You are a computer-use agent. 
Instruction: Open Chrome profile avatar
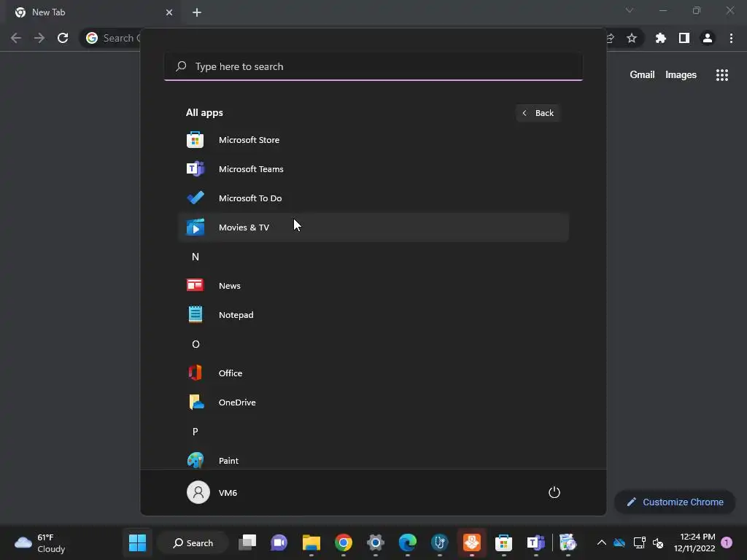click(708, 38)
